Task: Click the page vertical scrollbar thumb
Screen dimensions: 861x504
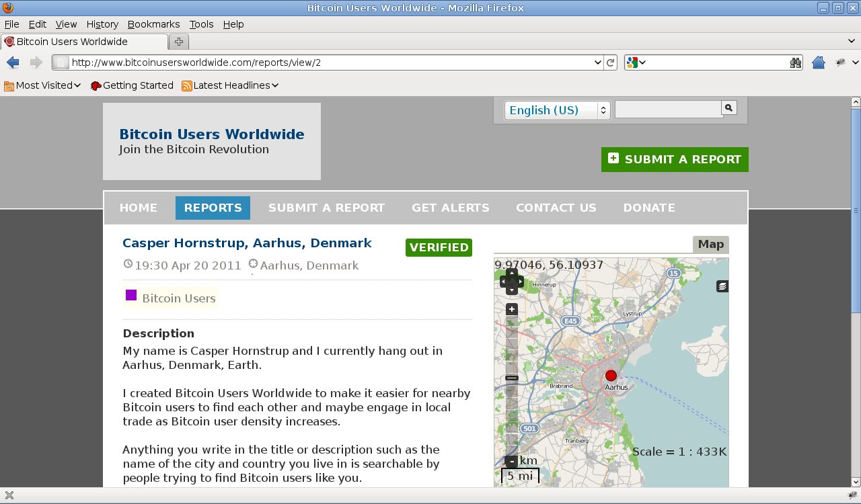Action: click(x=856, y=210)
